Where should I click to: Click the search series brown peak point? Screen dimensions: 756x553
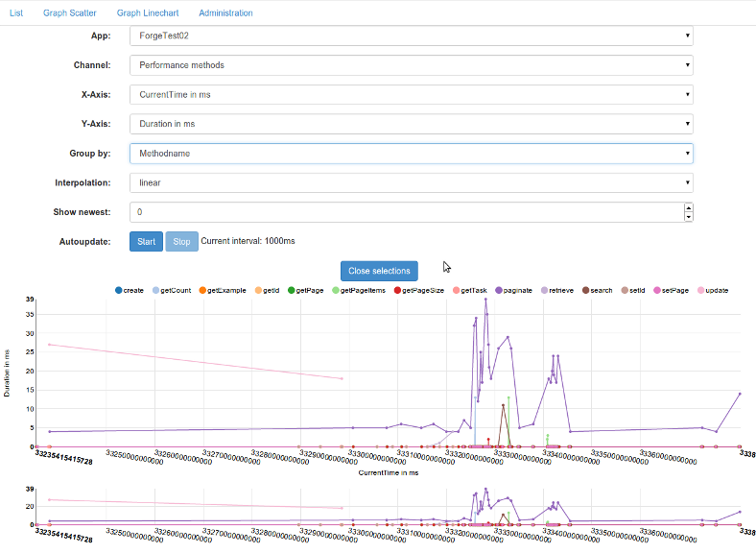click(x=503, y=405)
